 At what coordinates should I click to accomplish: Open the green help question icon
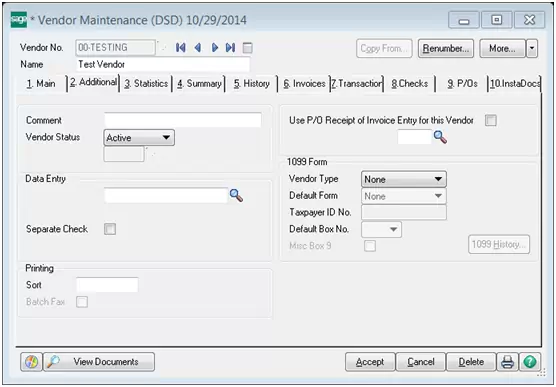(x=530, y=362)
